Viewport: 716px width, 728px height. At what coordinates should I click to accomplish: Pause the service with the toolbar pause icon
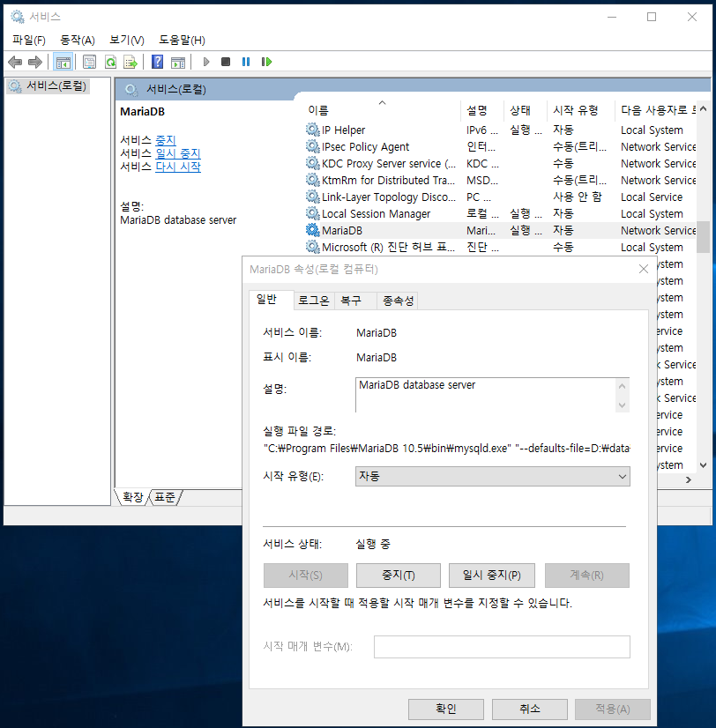[x=246, y=62]
